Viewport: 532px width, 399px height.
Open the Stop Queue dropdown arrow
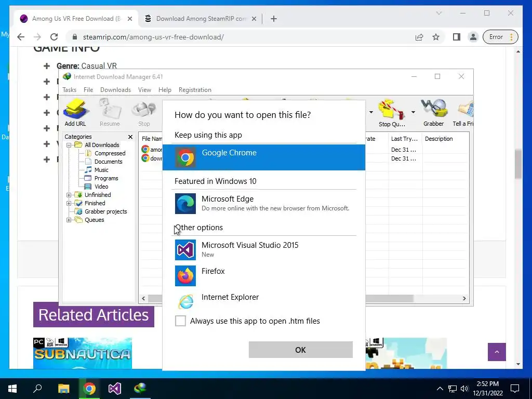point(413,112)
